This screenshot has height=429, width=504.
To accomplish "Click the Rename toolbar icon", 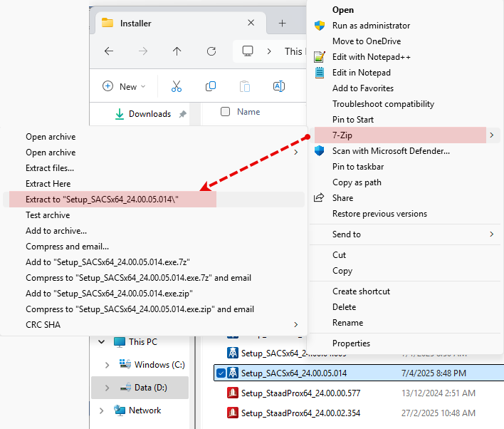I will pyautogui.click(x=278, y=86).
